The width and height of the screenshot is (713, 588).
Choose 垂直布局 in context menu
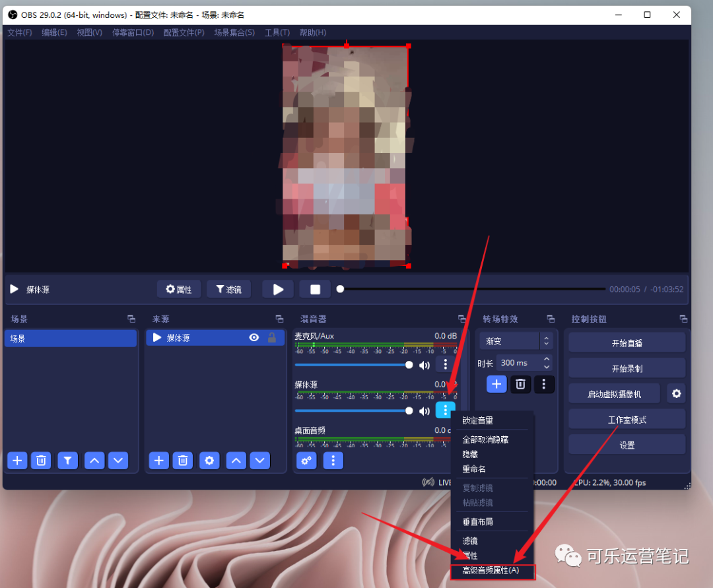[492, 521]
